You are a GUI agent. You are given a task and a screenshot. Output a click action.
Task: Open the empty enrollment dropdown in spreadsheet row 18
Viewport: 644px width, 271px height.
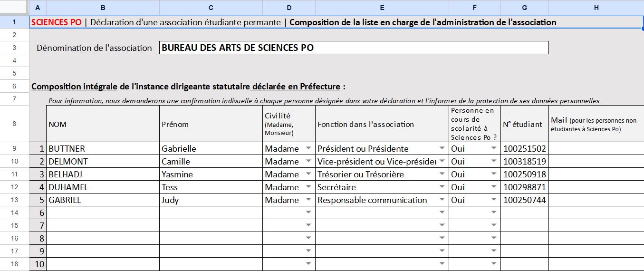494,264
